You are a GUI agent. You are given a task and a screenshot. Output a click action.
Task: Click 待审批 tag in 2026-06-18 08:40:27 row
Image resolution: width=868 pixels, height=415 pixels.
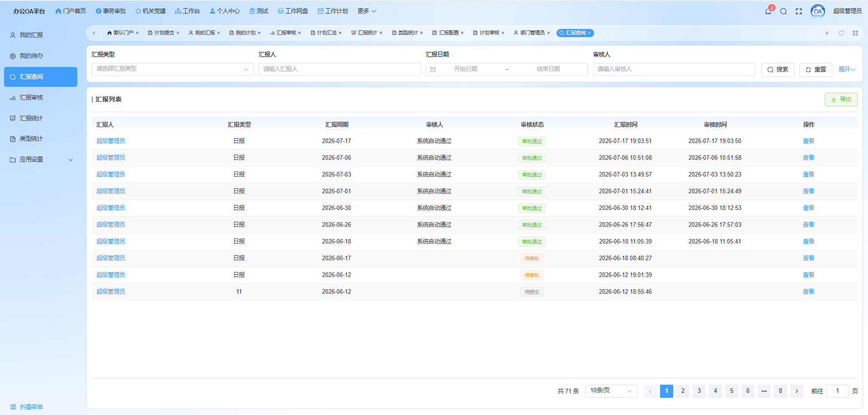(x=532, y=258)
